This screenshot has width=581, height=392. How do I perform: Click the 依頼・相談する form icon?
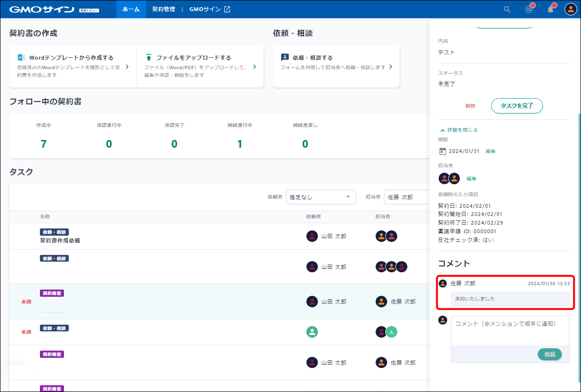[285, 57]
